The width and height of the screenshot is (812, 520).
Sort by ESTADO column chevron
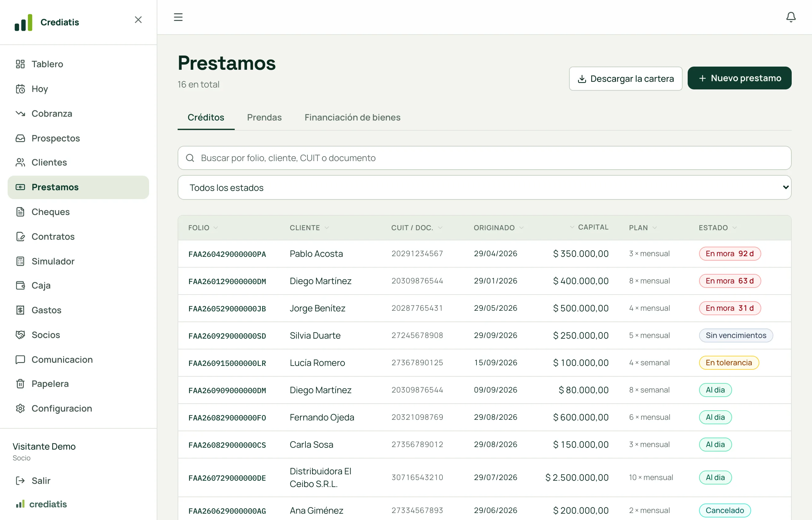pos(734,228)
